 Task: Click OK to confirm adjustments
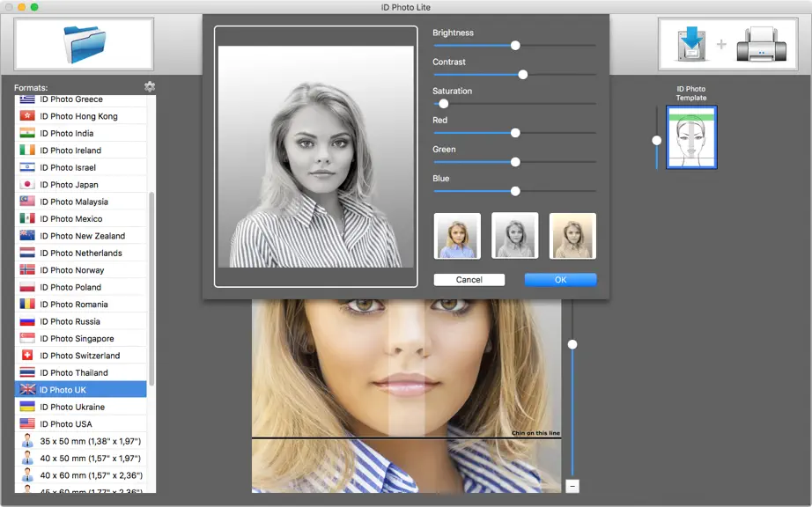pyautogui.click(x=560, y=279)
